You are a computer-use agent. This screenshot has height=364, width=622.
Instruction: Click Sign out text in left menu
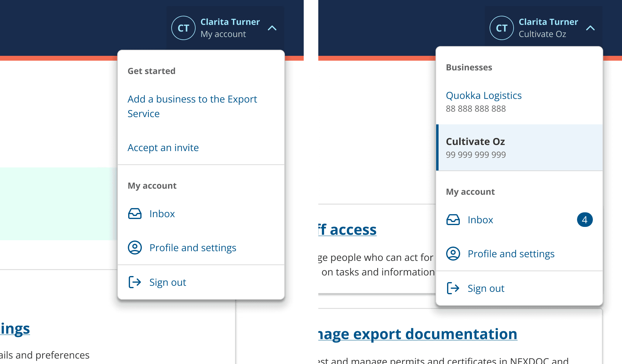168,282
